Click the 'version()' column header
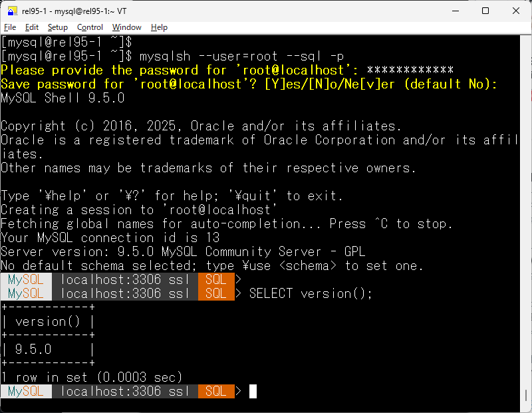 [x=48, y=321]
